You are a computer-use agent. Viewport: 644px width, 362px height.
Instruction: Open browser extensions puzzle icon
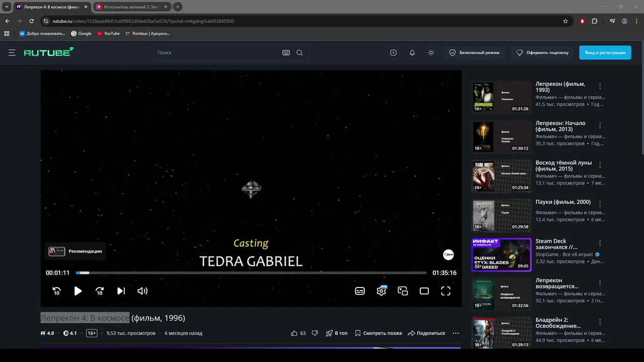(x=595, y=21)
